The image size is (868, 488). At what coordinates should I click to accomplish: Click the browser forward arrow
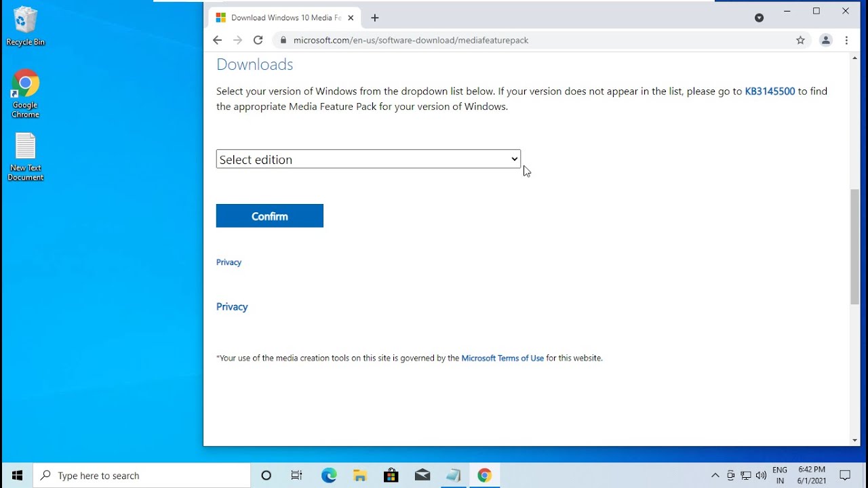[237, 40]
